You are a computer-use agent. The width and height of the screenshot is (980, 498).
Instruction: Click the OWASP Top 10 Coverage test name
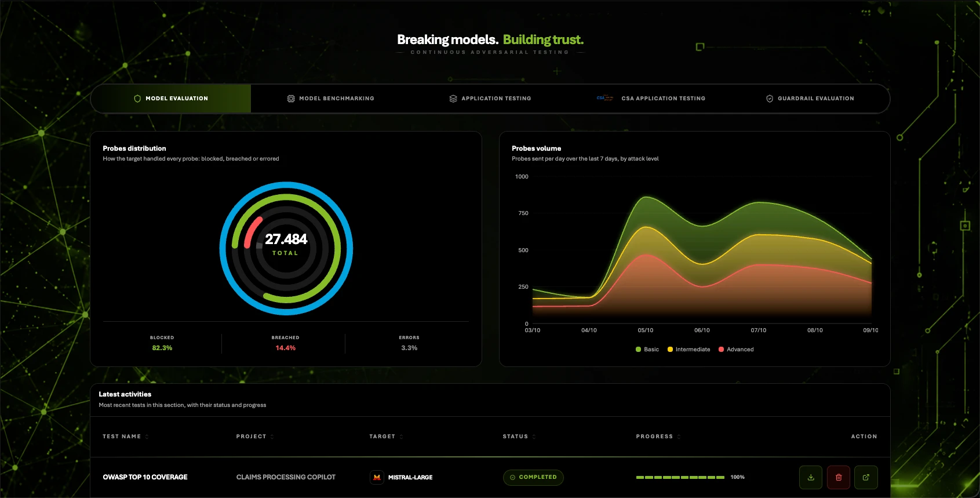tap(145, 477)
